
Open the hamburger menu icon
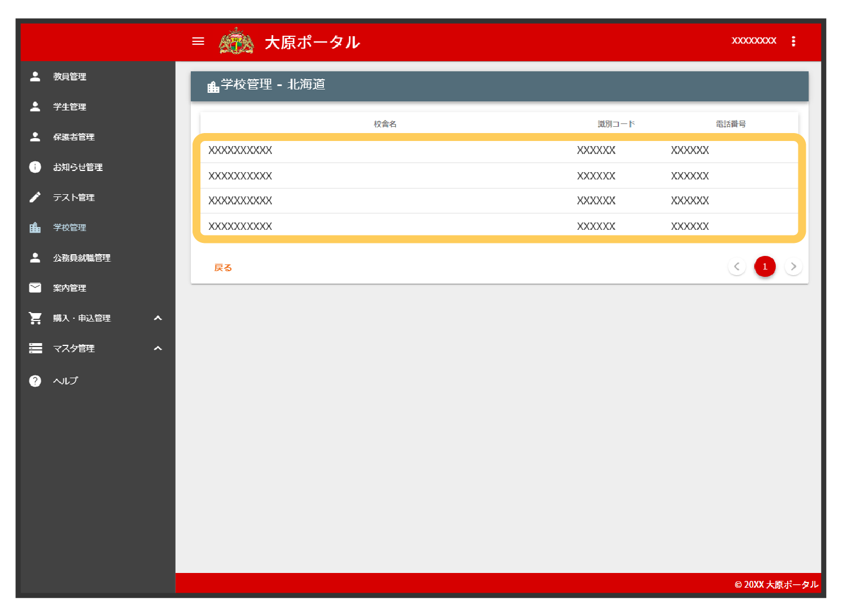coord(198,41)
